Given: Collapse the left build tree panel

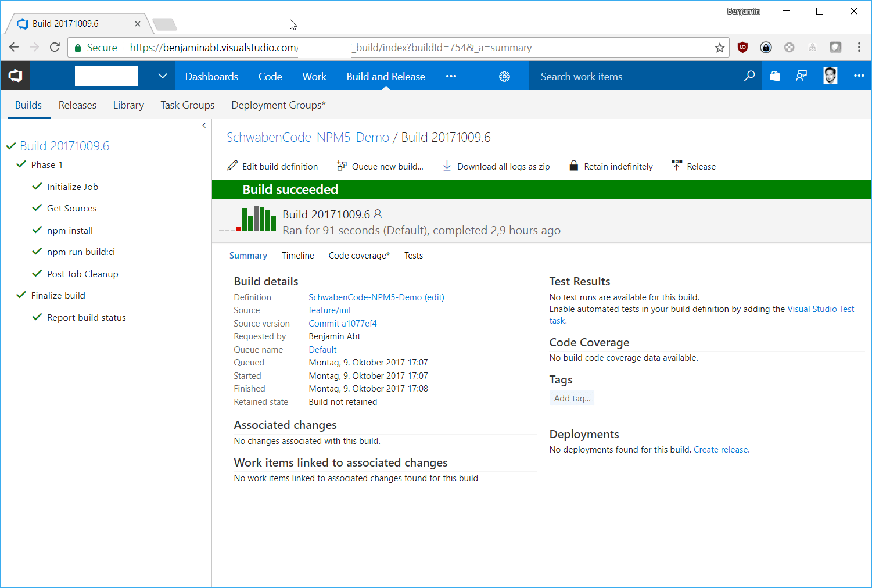Looking at the screenshot, I should coord(204,126).
